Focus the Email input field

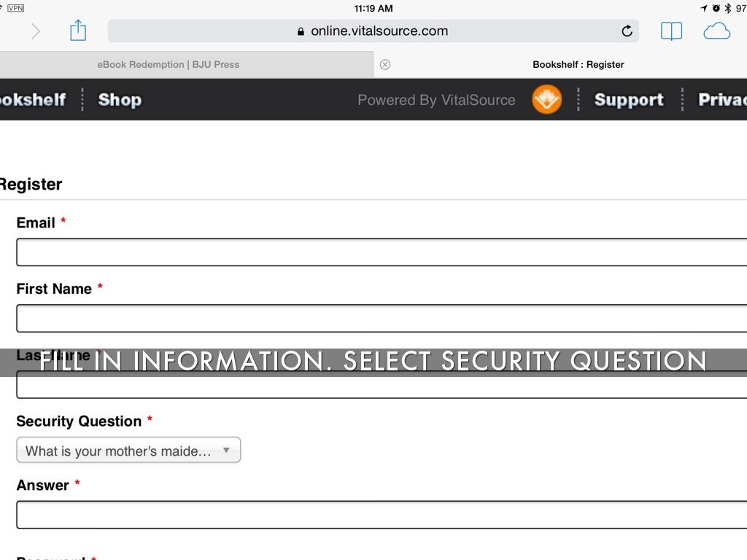(x=381, y=252)
